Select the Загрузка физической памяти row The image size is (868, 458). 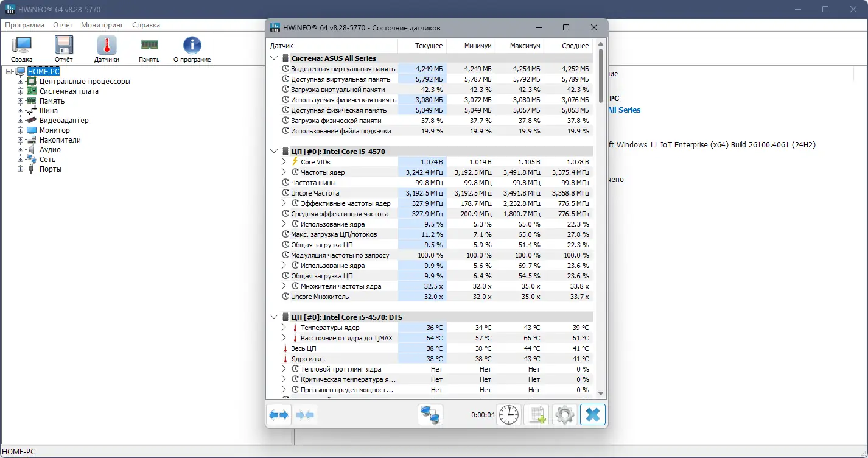click(x=430, y=121)
